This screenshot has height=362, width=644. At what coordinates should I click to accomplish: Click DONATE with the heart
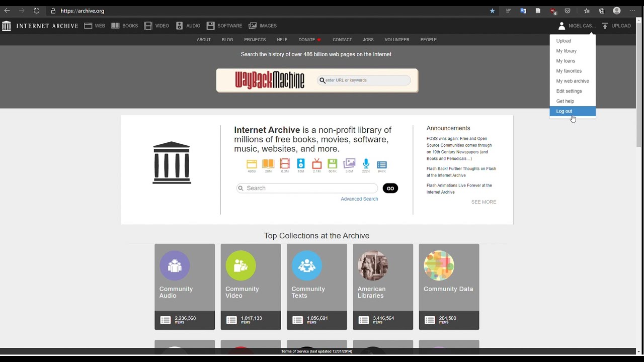click(x=310, y=40)
